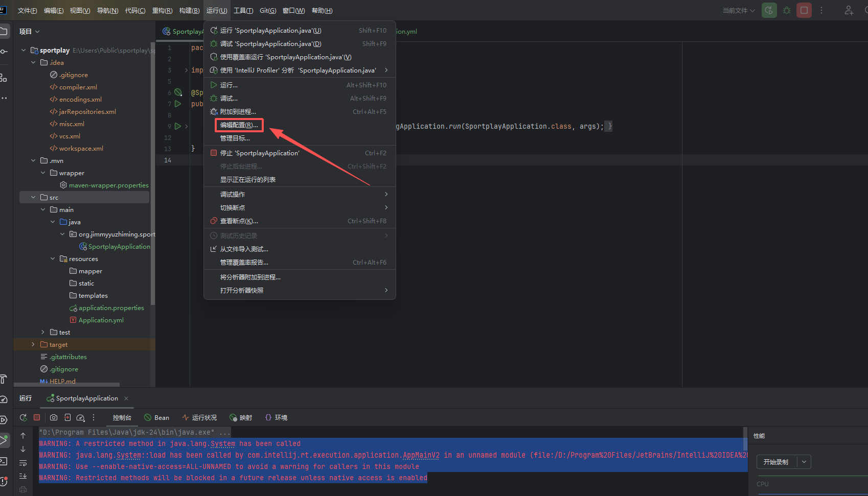The height and width of the screenshot is (496, 868).
Task: Open the Git menu in the menu bar
Action: (x=267, y=10)
